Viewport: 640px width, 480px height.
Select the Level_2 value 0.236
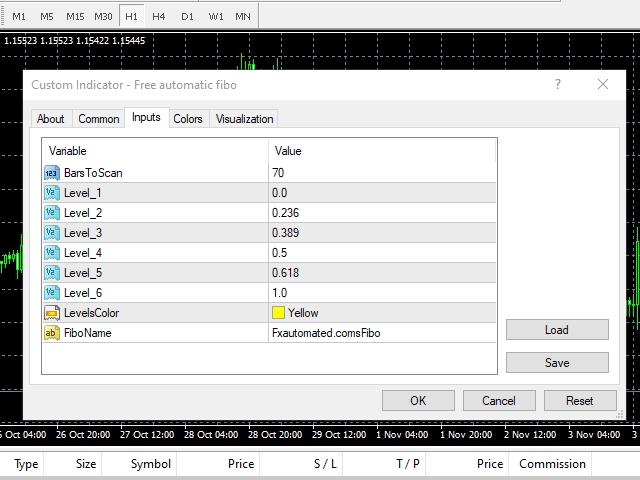[x=285, y=213]
